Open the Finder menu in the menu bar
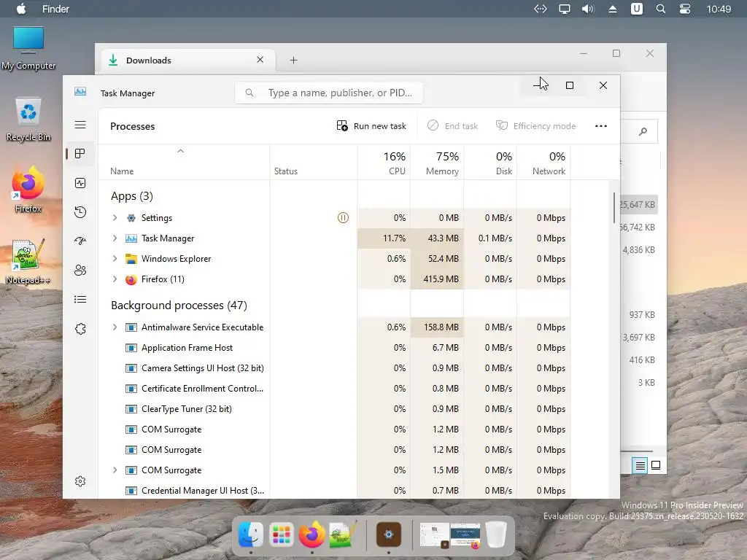Viewport: 747px width, 560px height. (55, 9)
